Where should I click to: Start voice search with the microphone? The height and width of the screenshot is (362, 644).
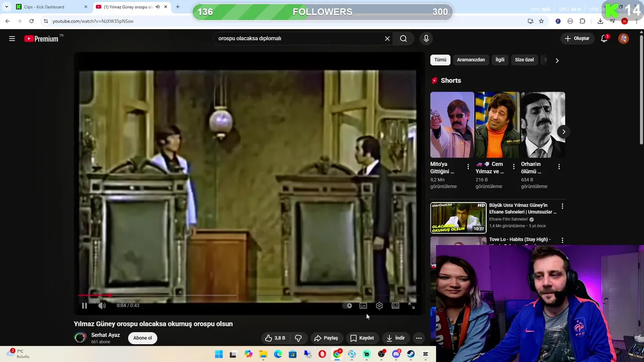[426, 39]
